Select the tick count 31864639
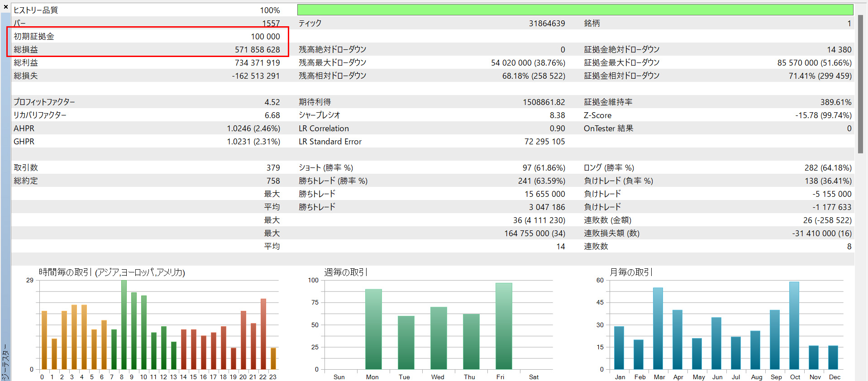This screenshot has height=381, width=868. 547,23
